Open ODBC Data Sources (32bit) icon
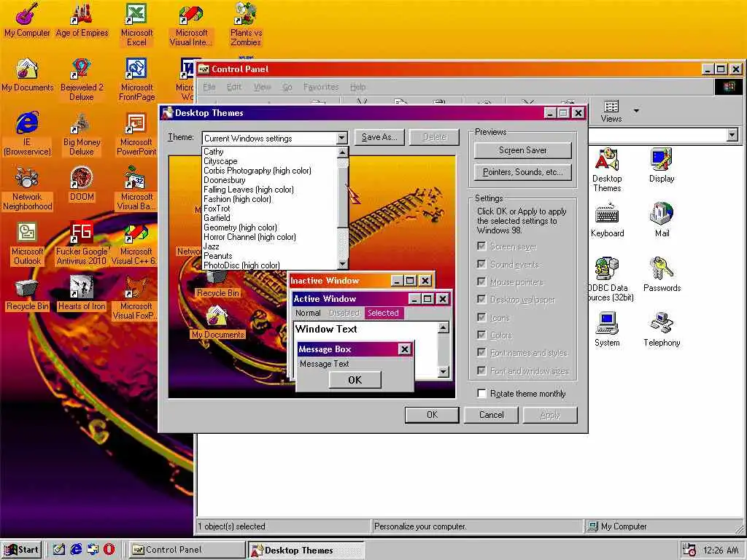Screen dimensions: 747x560 (x=608, y=279)
